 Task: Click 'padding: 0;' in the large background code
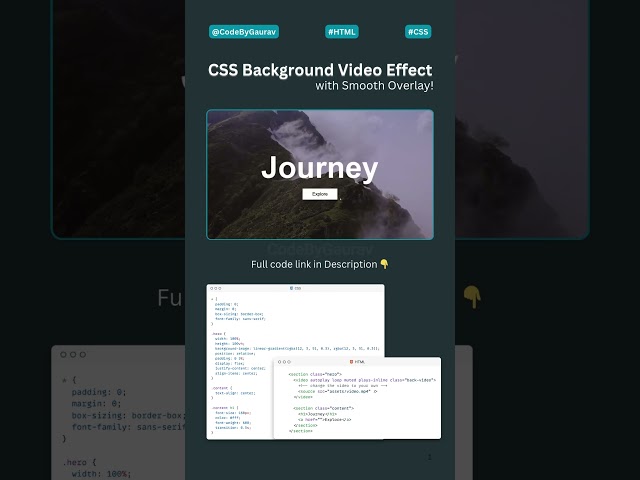coord(99,392)
